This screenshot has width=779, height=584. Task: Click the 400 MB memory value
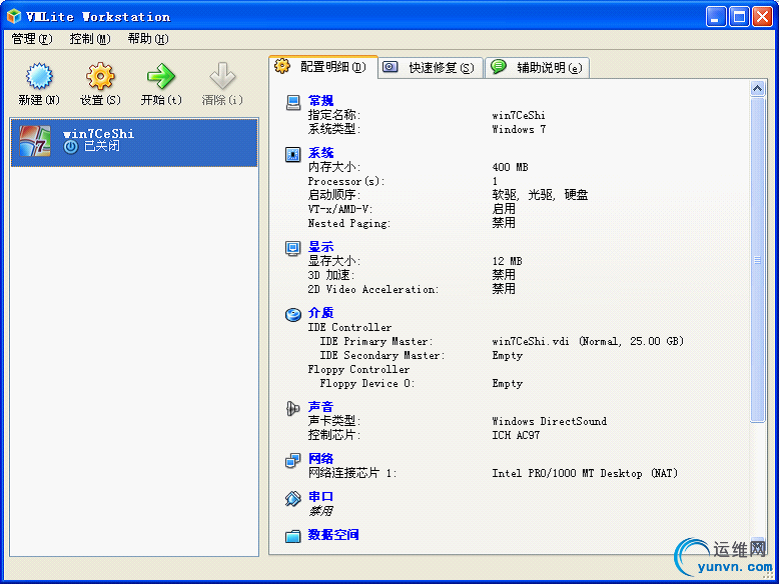[510, 167]
